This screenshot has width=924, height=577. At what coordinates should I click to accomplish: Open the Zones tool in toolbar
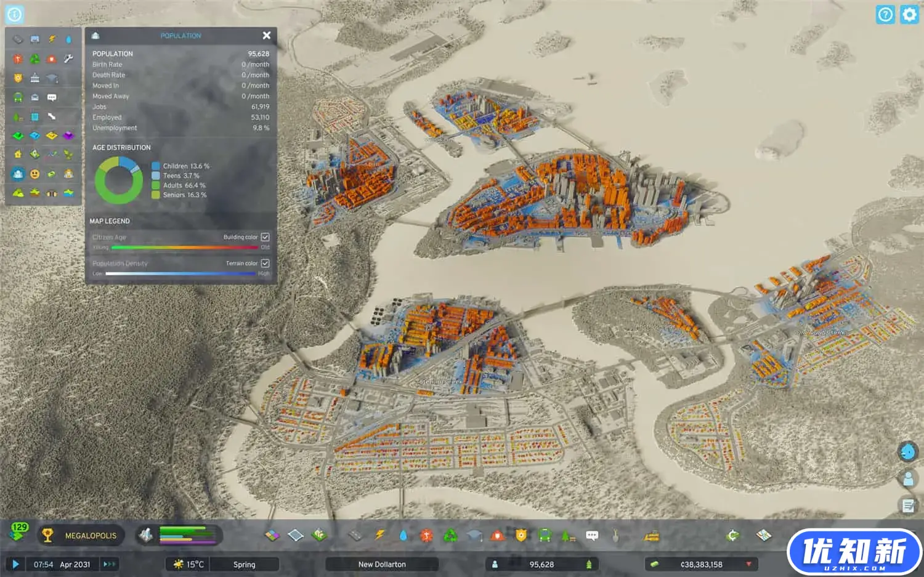(272, 535)
